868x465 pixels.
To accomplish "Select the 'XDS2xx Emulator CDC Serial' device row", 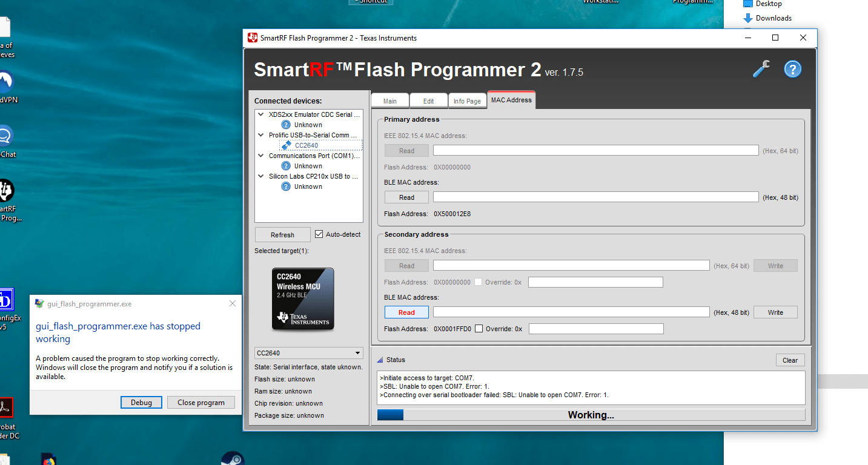I will [314, 114].
